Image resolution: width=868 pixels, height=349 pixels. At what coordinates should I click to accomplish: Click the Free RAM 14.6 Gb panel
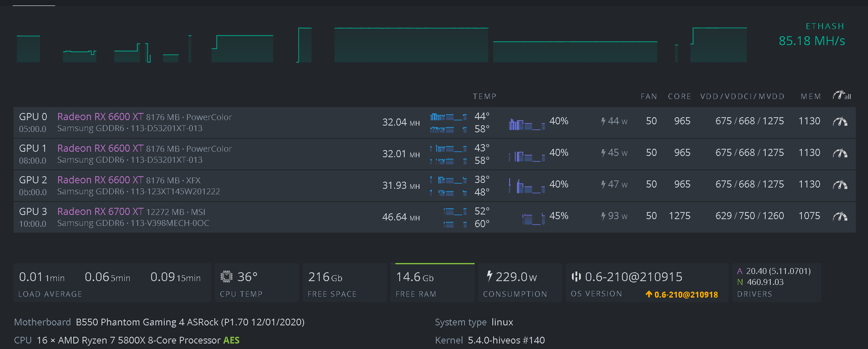click(432, 283)
